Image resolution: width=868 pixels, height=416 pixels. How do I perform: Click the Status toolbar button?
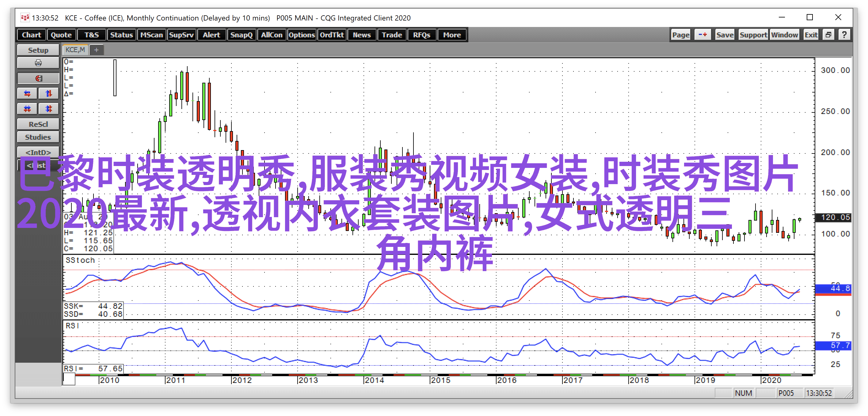(121, 35)
